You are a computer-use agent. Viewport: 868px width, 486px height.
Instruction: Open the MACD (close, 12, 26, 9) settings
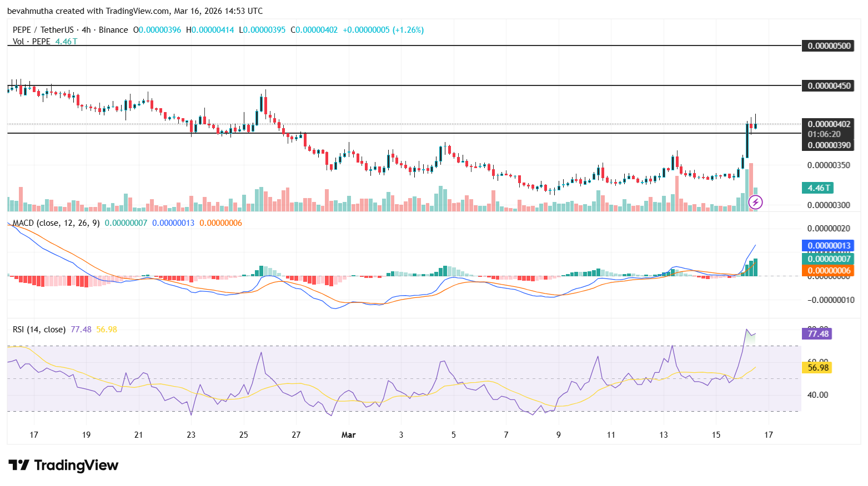click(x=56, y=222)
